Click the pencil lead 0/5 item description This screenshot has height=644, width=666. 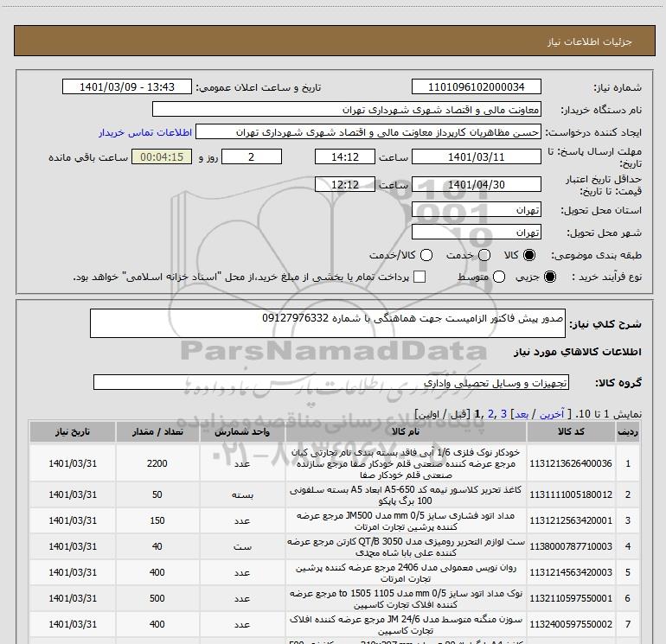pos(406,598)
